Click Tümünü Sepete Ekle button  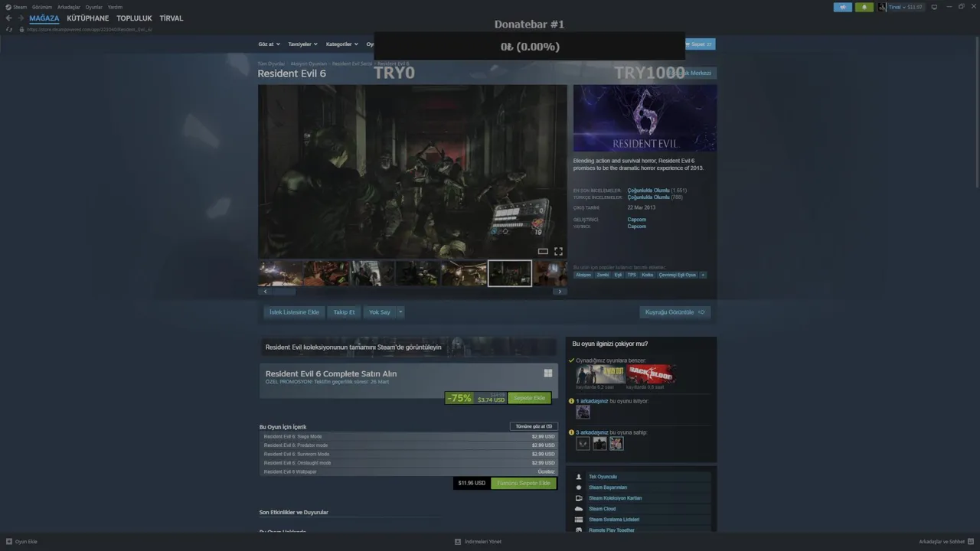[524, 483]
